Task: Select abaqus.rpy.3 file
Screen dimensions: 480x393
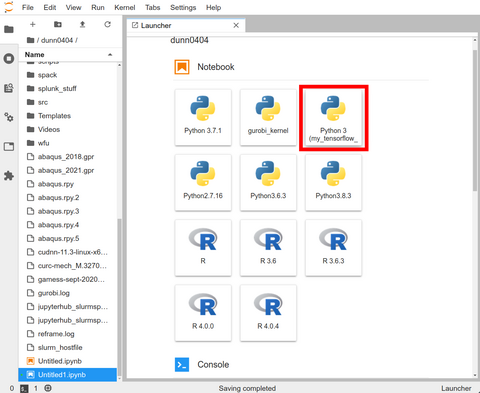Action: click(x=68, y=211)
